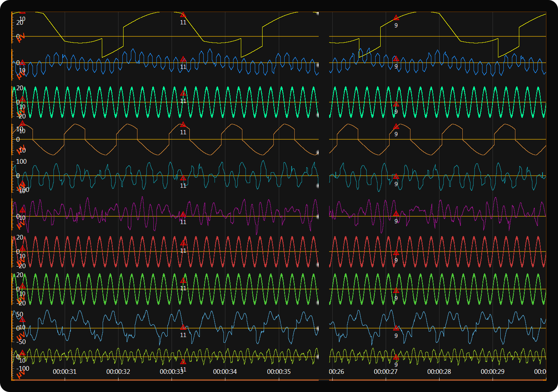Screen dimensions: 558x392
Task: Select marker 11 on the bottom yellow-green trace
Action: 183,362
